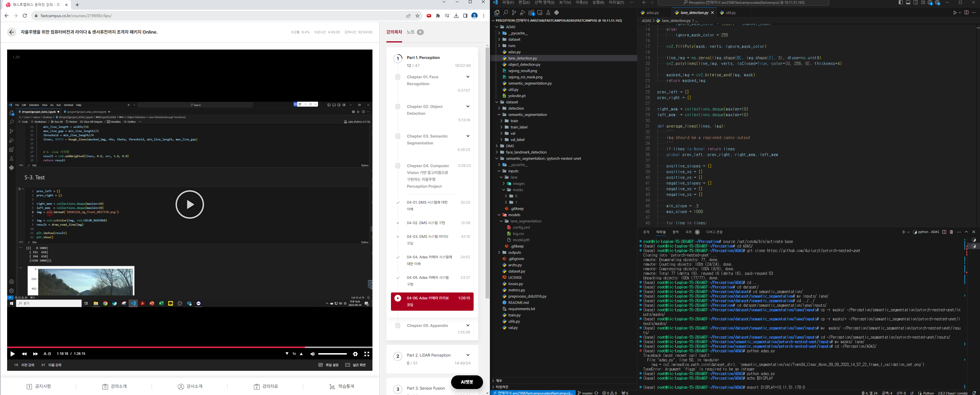Enter fullscreen on the lecture video
The height and width of the screenshot is (395, 980).
pyautogui.click(x=366, y=354)
